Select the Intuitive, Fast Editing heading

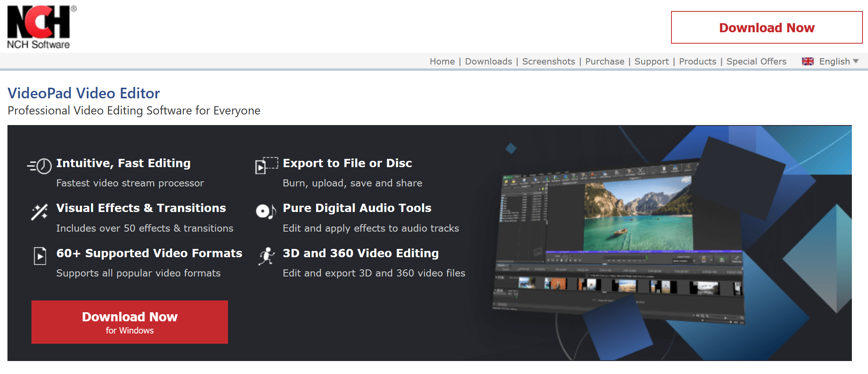click(123, 163)
